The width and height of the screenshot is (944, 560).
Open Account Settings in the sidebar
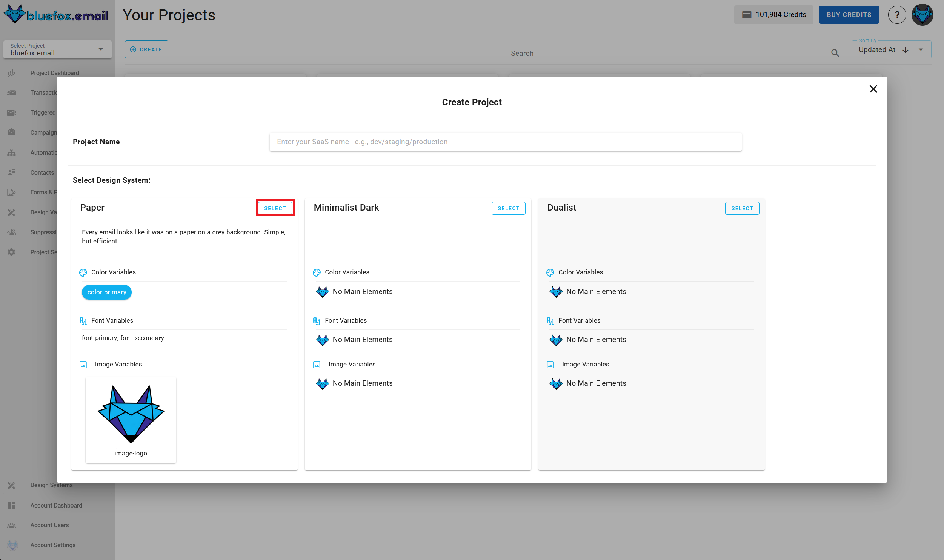(53, 545)
